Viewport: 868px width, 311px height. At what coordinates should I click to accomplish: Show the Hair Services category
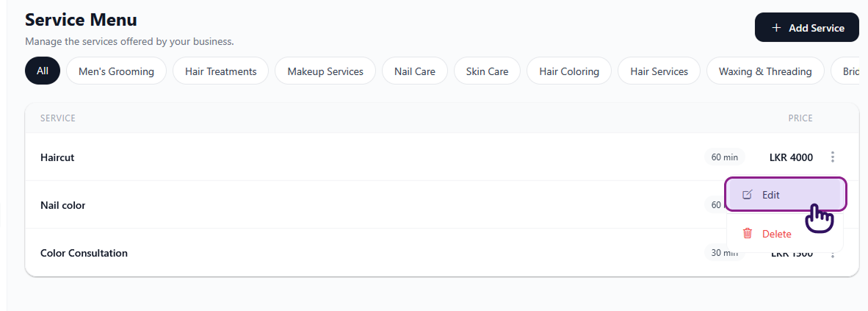[x=659, y=71]
